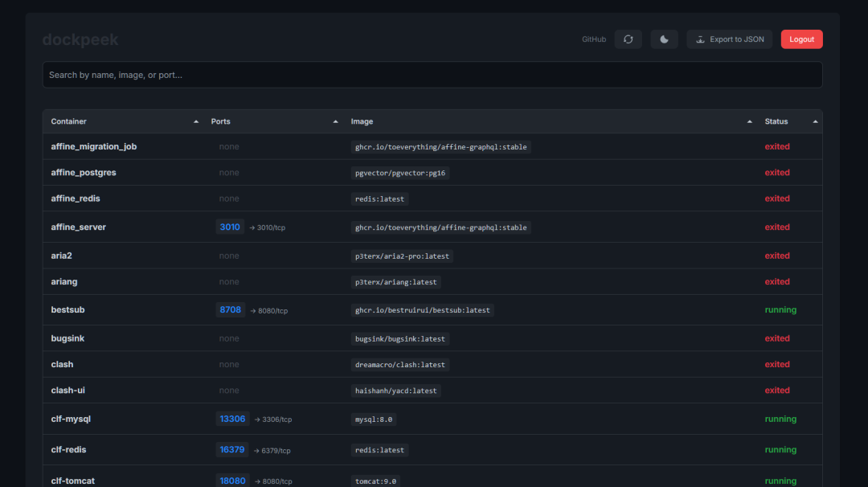Select bugsink container name
Image resolution: width=868 pixels, height=487 pixels.
click(68, 338)
